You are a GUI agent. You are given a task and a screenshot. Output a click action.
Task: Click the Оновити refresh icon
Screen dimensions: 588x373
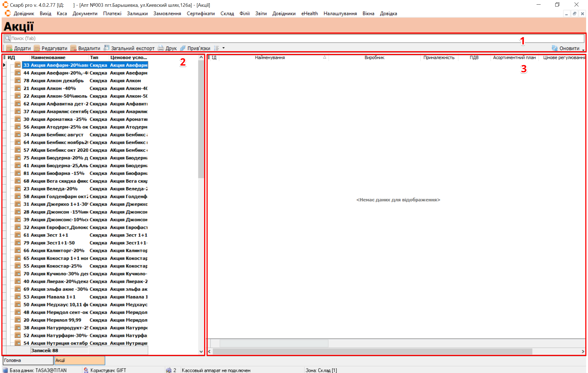click(555, 48)
